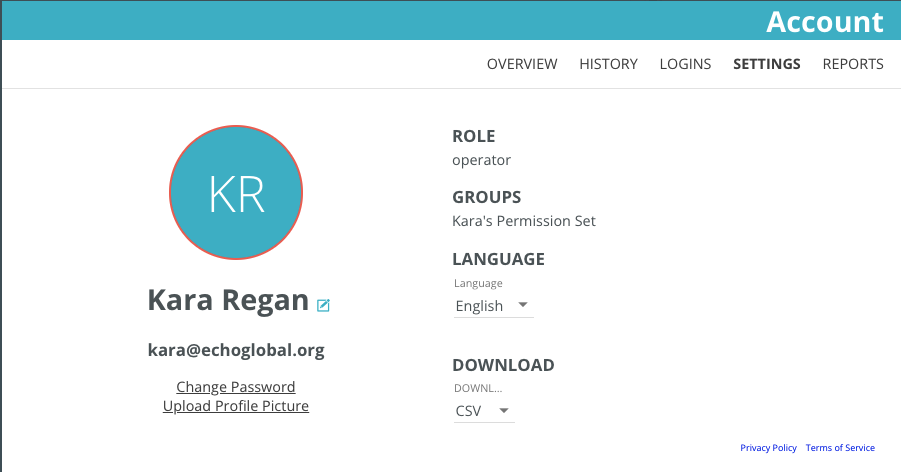Open the Overview tab
Screen dimensions: 901x472
[522, 64]
